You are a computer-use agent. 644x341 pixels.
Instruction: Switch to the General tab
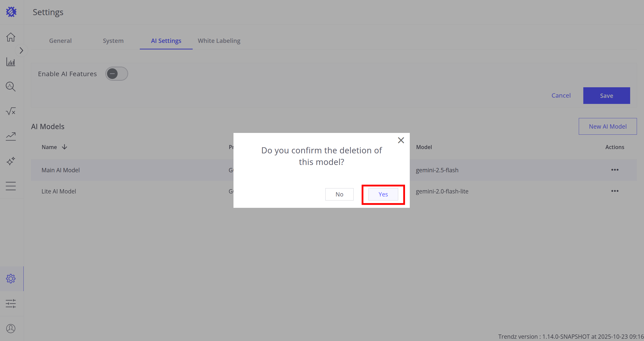click(x=60, y=41)
